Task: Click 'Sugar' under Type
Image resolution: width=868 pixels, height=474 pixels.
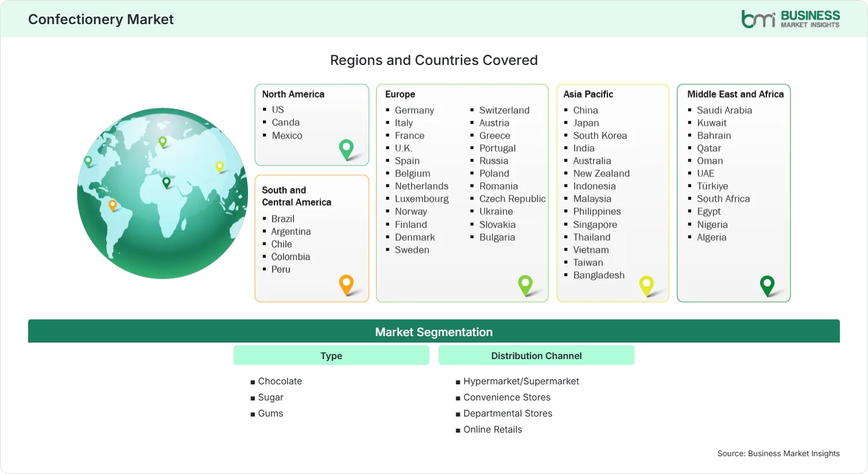Action: pos(270,397)
